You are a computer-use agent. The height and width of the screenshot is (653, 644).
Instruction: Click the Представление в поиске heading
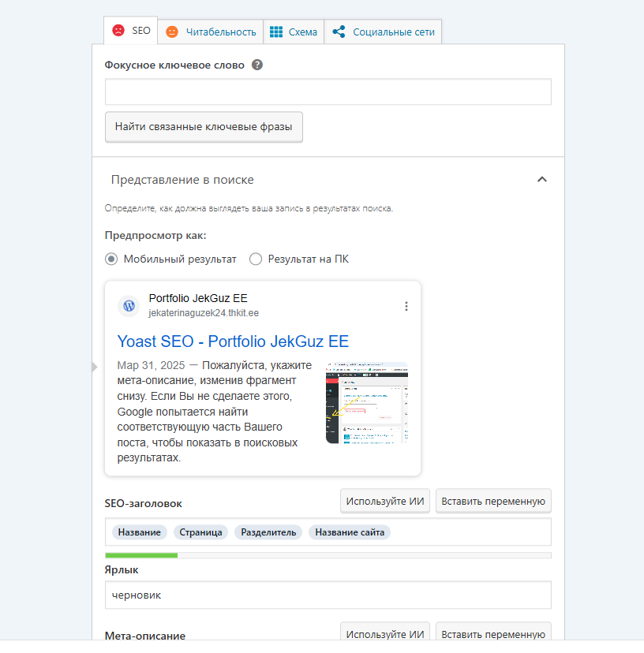(x=182, y=180)
